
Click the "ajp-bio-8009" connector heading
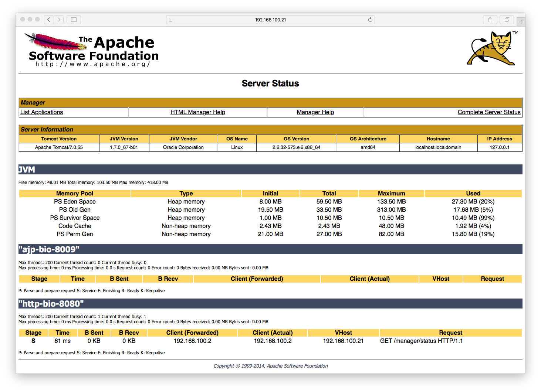tap(270, 249)
